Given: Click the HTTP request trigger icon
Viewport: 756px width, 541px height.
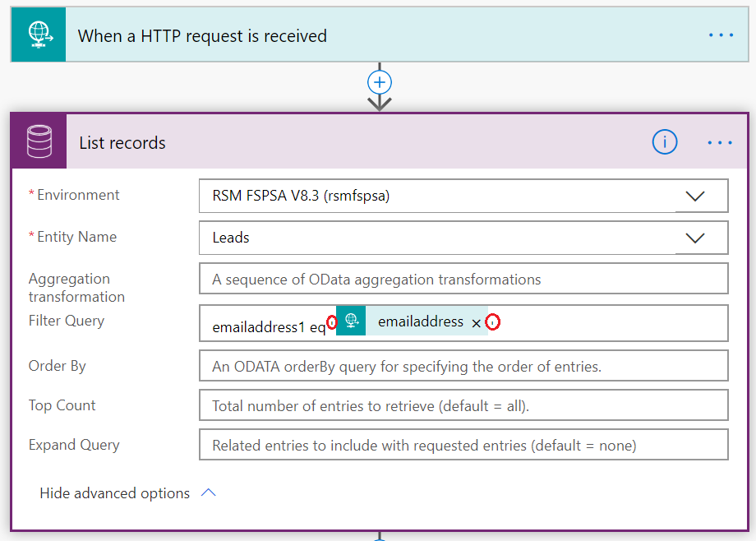Looking at the screenshot, I should [x=39, y=35].
